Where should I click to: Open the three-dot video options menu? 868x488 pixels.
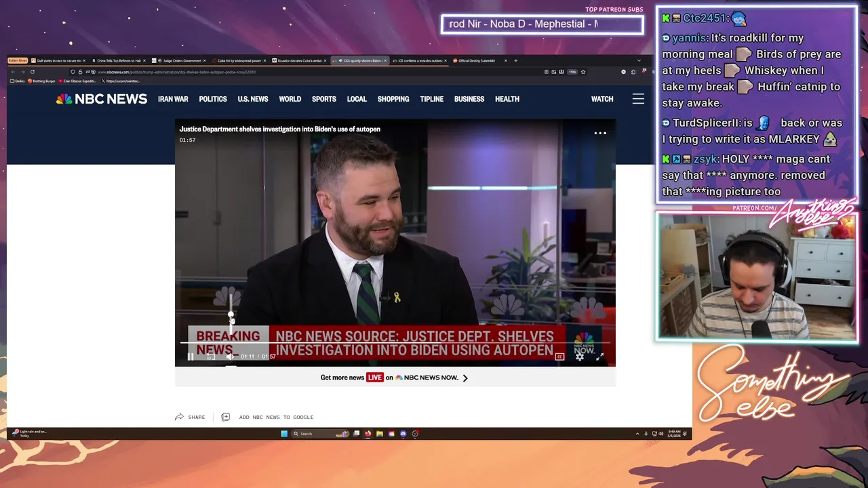(x=600, y=133)
